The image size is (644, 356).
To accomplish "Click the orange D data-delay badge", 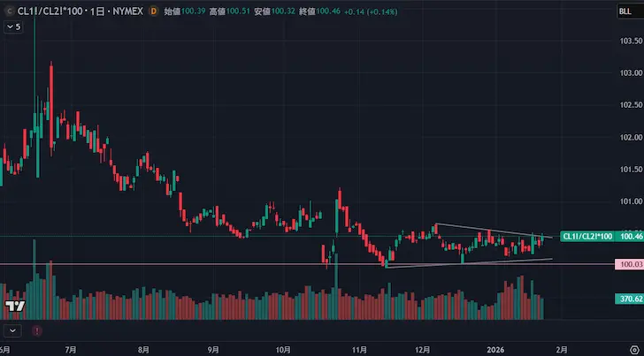I will pyautogui.click(x=155, y=11).
